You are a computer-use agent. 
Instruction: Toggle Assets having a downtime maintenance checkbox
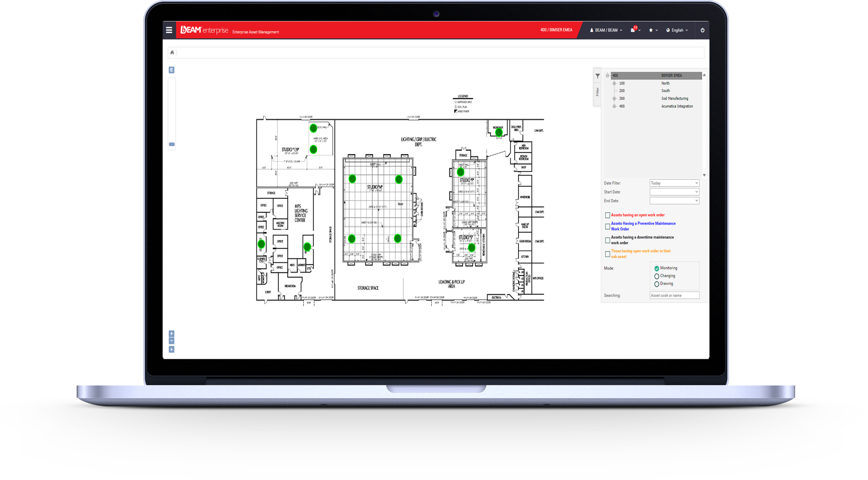pyautogui.click(x=608, y=240)
